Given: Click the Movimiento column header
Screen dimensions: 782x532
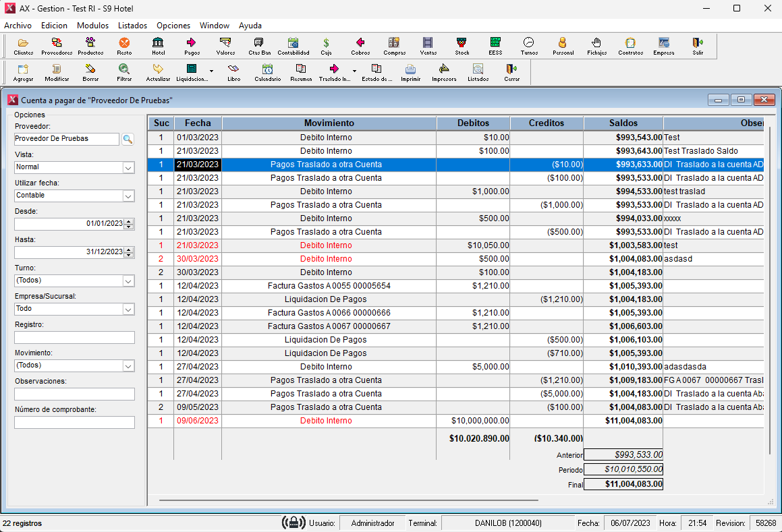Looking at the screenshot, I should click(329, 123).
